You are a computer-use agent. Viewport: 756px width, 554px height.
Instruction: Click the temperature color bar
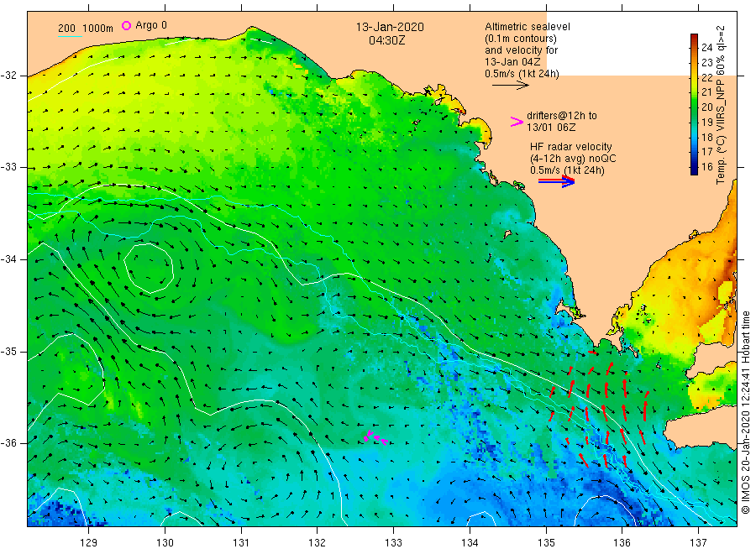click(x=694, y=104)
